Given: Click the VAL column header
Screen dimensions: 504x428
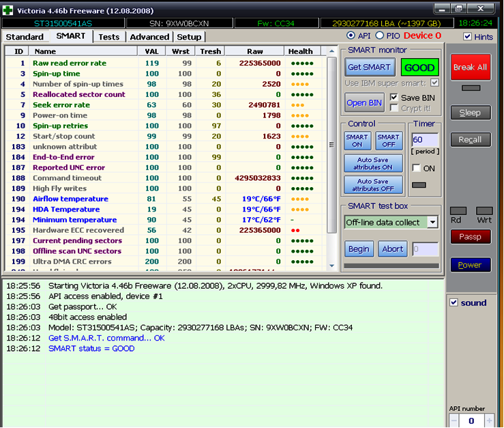Looking at the screenshot, I should [x=151, y=51].
